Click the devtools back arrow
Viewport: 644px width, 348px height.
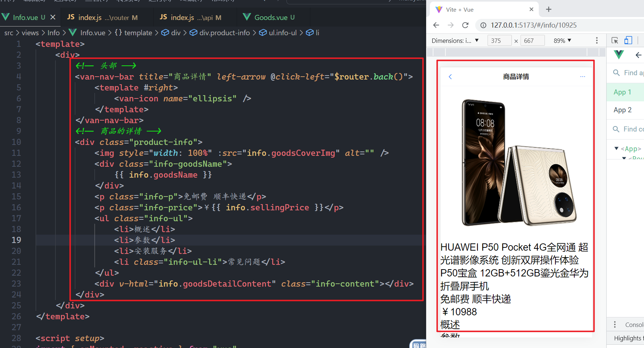638,55
